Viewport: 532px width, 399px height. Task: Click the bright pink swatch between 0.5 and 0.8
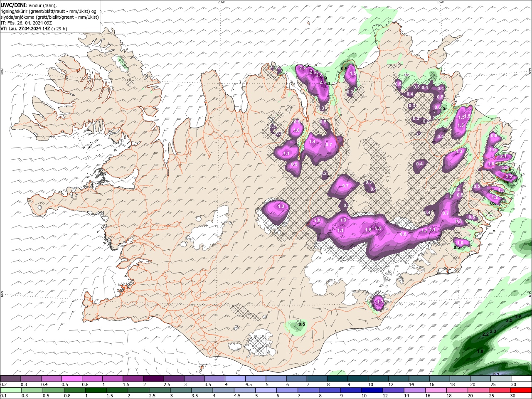coord(71,379)
